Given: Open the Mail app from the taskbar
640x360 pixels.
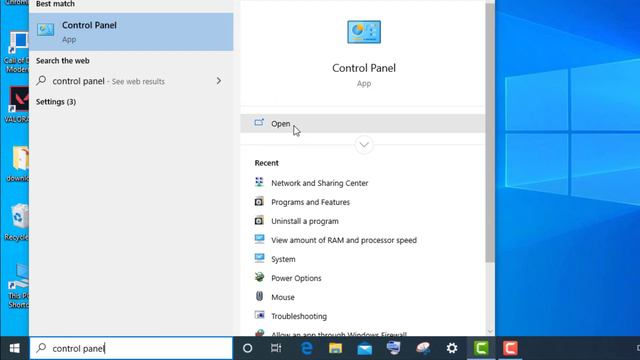Looking at the screenshot, I should click(364, 348).
